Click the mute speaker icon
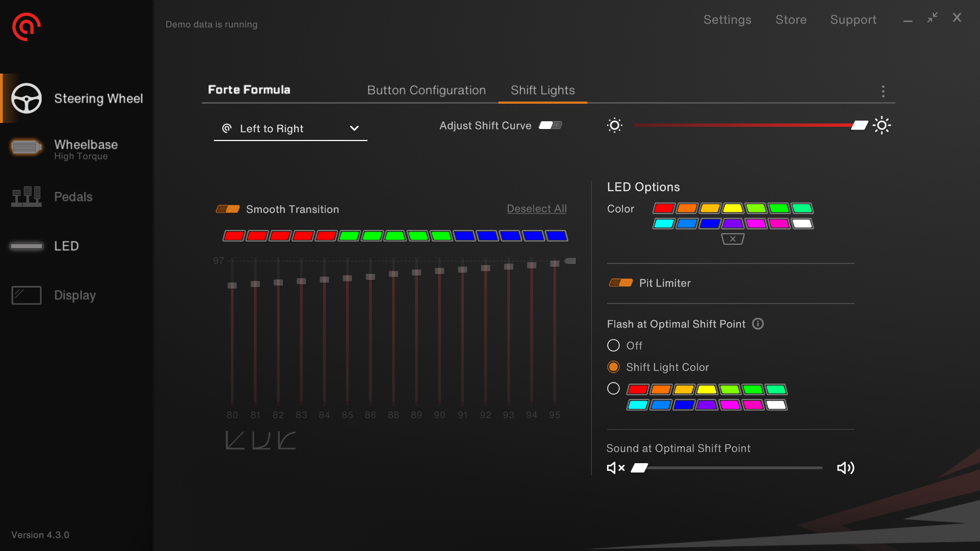Image resolution: width=980 pixels, height=551 pixels. point(615,468)
